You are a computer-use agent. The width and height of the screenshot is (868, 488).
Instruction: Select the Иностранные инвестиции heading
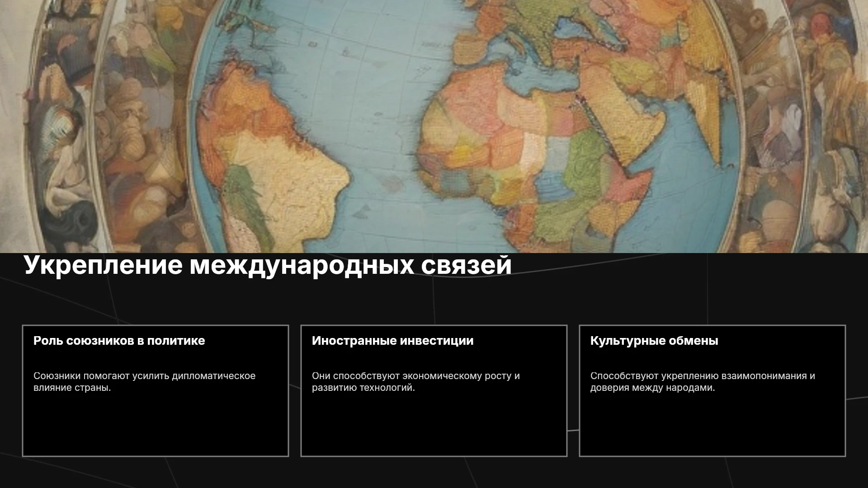point(392,341)
